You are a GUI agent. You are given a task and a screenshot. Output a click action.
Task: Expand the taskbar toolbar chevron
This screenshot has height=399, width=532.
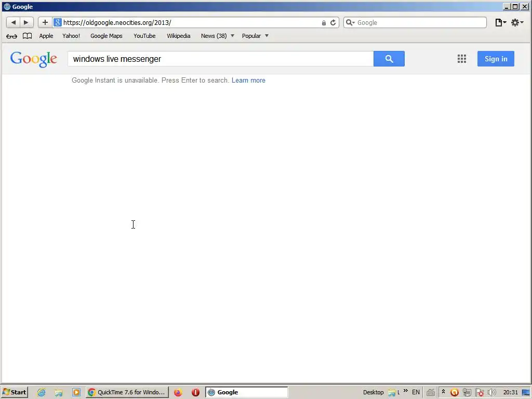[x=405, y=391]
